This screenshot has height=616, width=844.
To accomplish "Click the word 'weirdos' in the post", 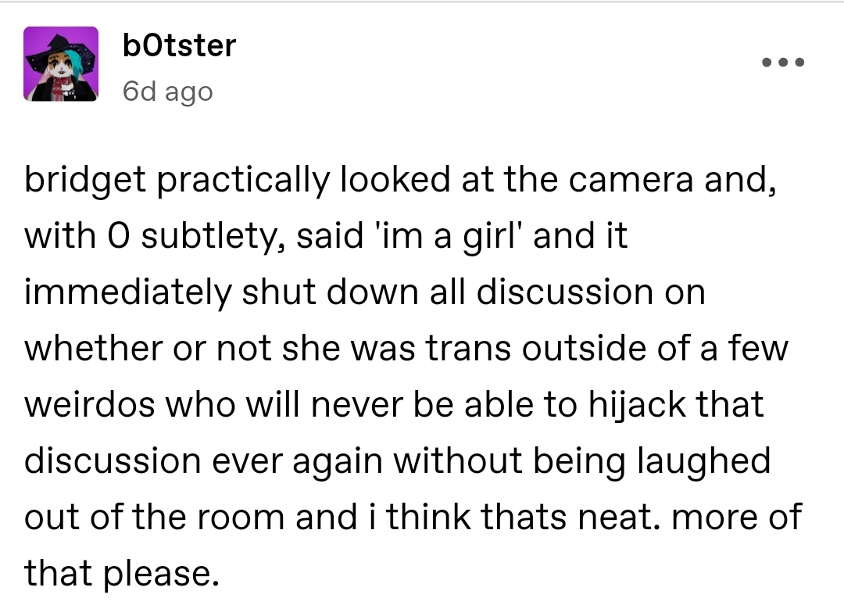I will coord(90,405).
